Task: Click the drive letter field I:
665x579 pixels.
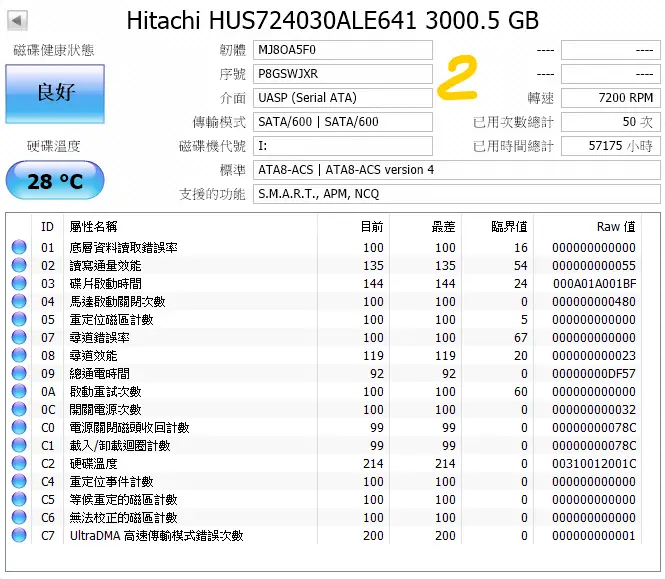Action: coord(343,146)
